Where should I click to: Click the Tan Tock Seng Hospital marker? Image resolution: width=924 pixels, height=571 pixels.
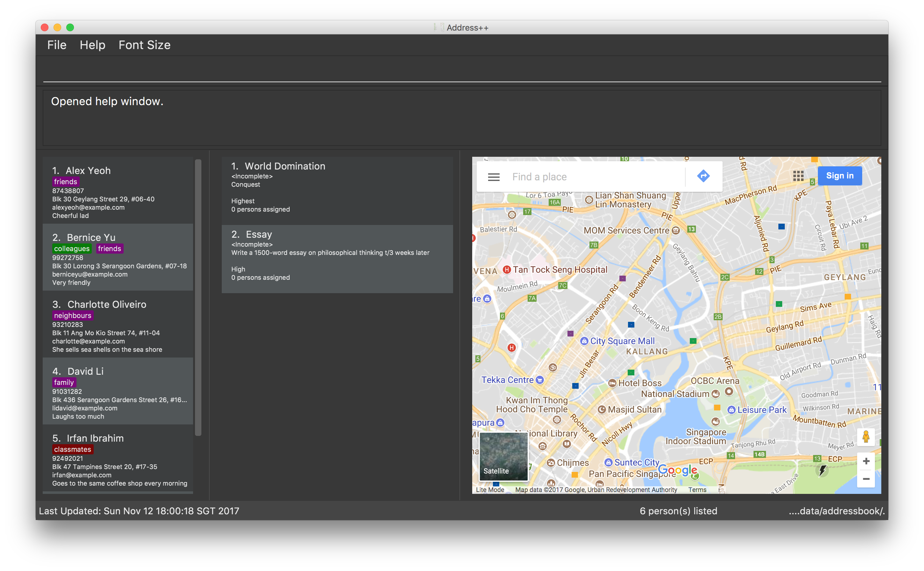coord(507,270)
